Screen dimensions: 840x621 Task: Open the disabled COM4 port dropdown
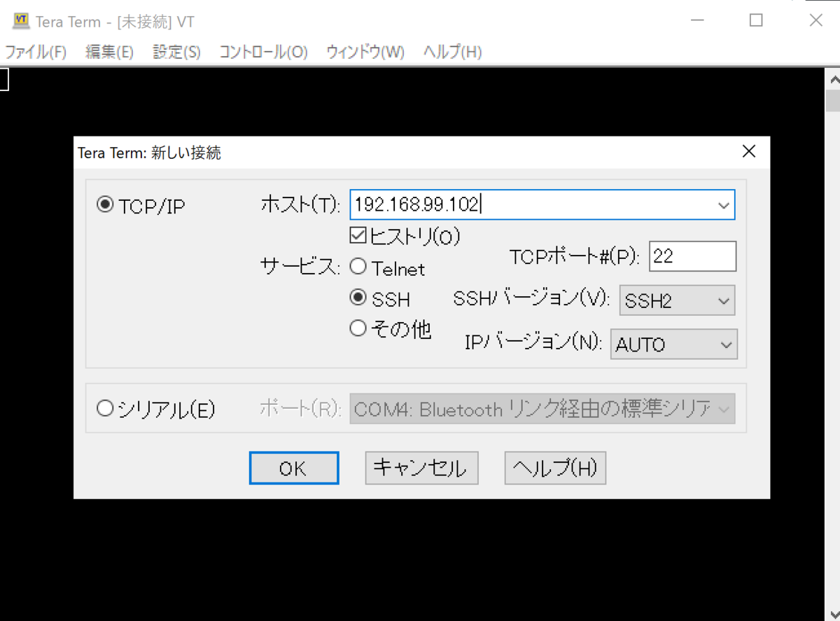coord(542,409)
